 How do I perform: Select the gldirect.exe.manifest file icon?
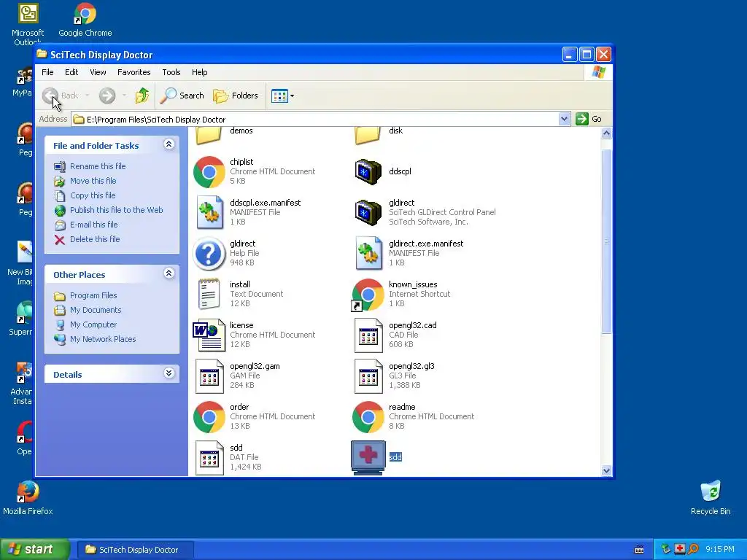pyautogui.click(x=368, y=253)
